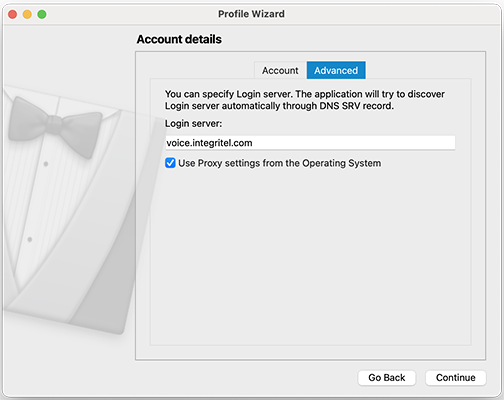Switch to the Account tab

click(x=280, y=70)
